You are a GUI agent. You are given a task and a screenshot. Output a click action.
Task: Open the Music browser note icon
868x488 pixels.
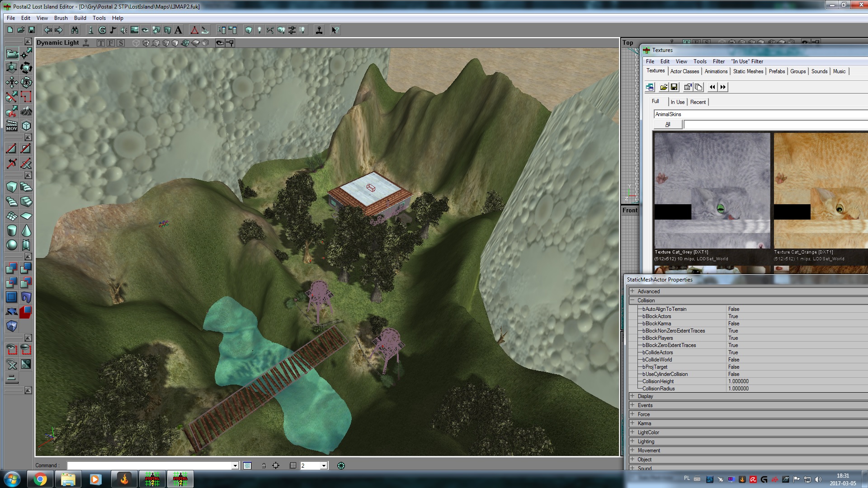pos(113,30)
